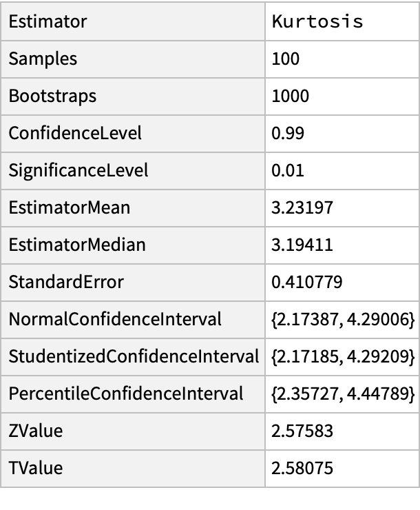
Task: Select the StandardError label cell
Action: coord(66,282)
